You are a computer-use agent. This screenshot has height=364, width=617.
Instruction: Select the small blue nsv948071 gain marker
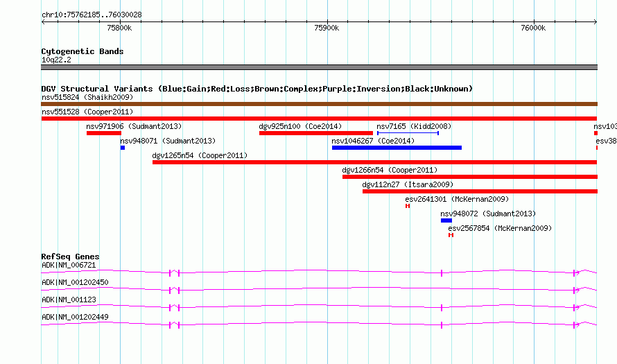[x=123, y=148]
